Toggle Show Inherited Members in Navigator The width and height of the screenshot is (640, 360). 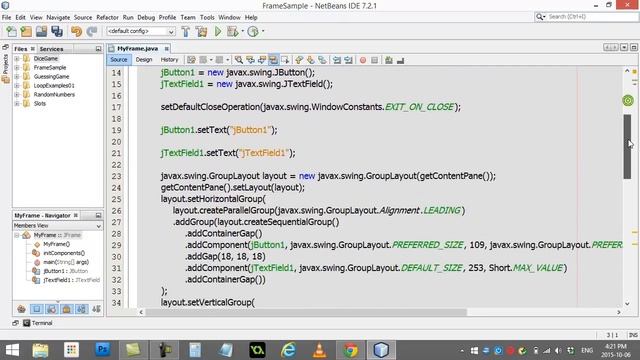click(21, 309)
